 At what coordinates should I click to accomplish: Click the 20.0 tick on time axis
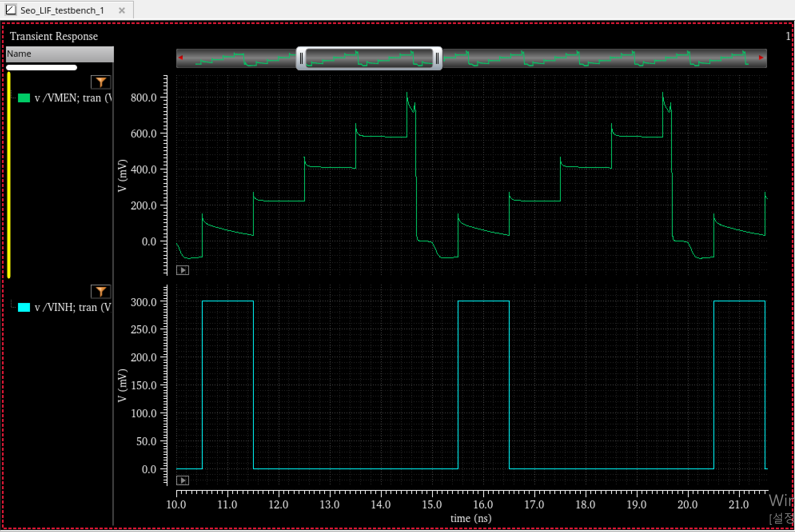point(688,504)
